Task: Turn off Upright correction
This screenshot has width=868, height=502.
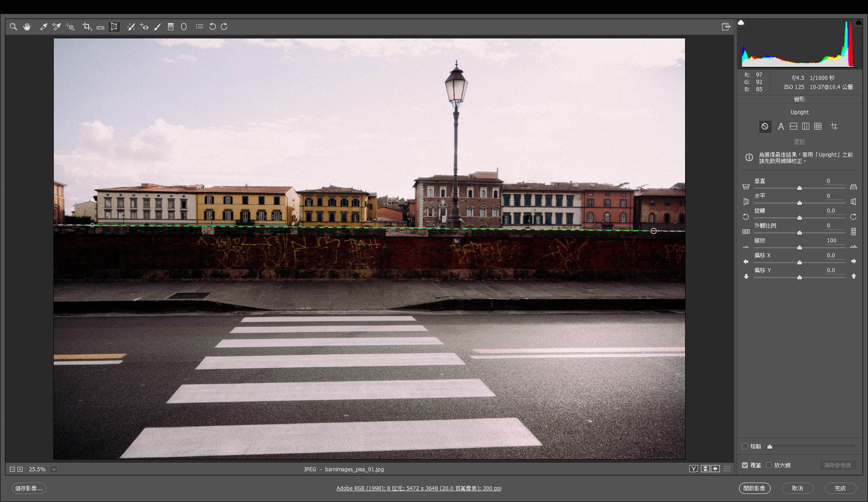Action: click(x=765, y=126)
